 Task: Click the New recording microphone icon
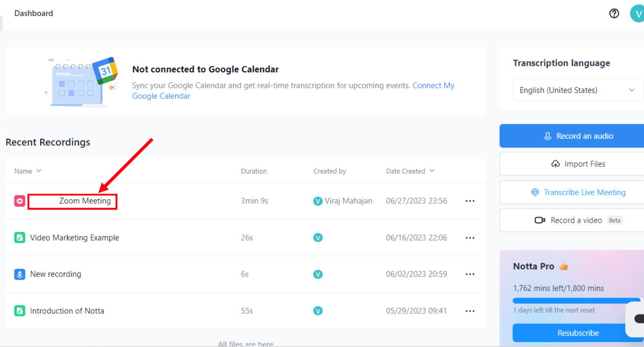click(20, 274)
